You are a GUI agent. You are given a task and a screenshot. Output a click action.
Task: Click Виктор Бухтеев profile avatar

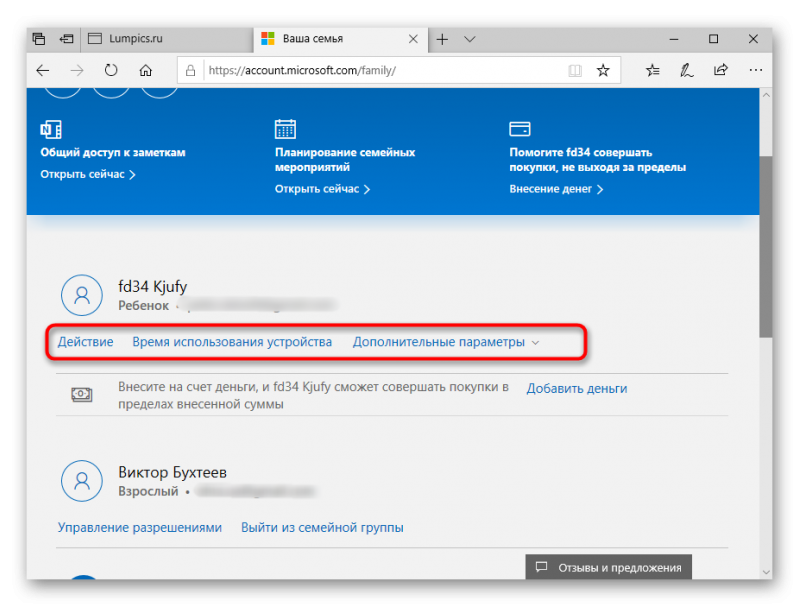[x=82, y=481]
